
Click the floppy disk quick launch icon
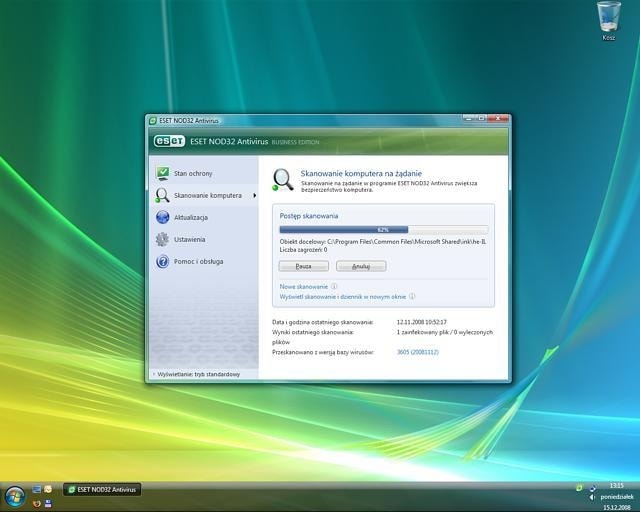(x=48, y=503)
